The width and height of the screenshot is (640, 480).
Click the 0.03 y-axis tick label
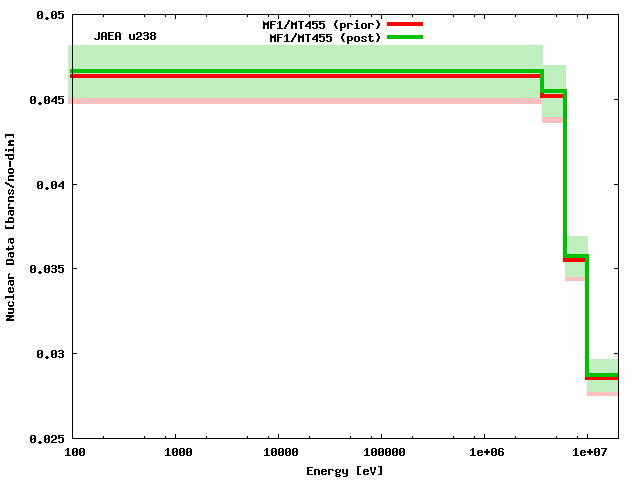51,354
